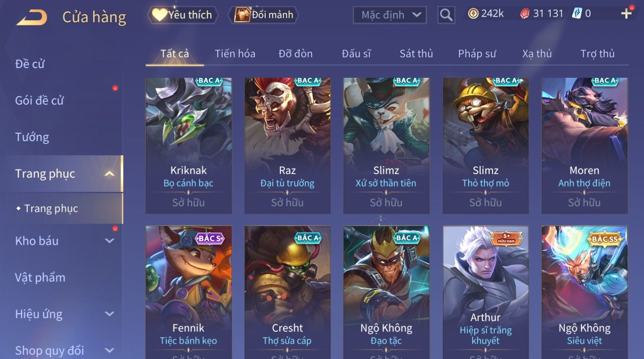Tap the plus icon to add currency

click(626, 14)
